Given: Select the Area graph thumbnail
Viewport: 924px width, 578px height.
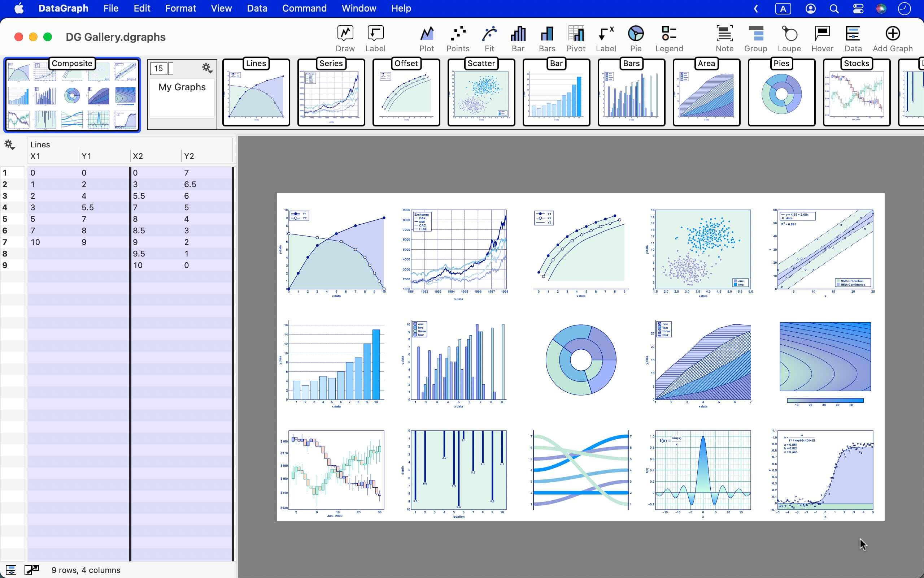Looking at the screenshot, I should 706,92.
